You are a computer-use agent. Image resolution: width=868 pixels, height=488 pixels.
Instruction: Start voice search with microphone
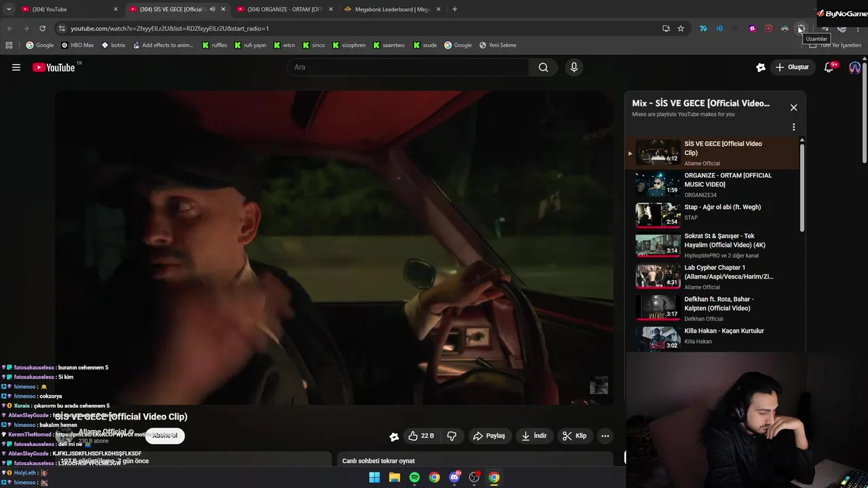click(x=574, y=67)
